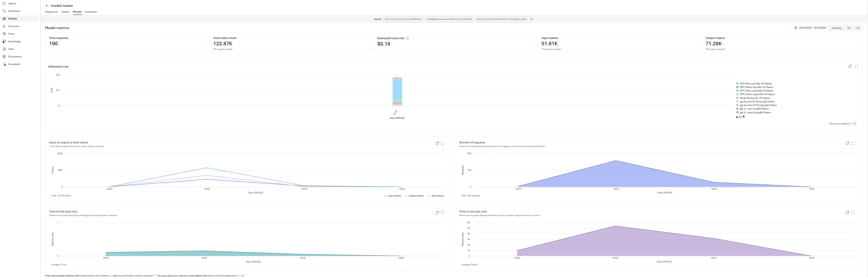Open the Agents section in sidebar

click(x=12, y=3)
